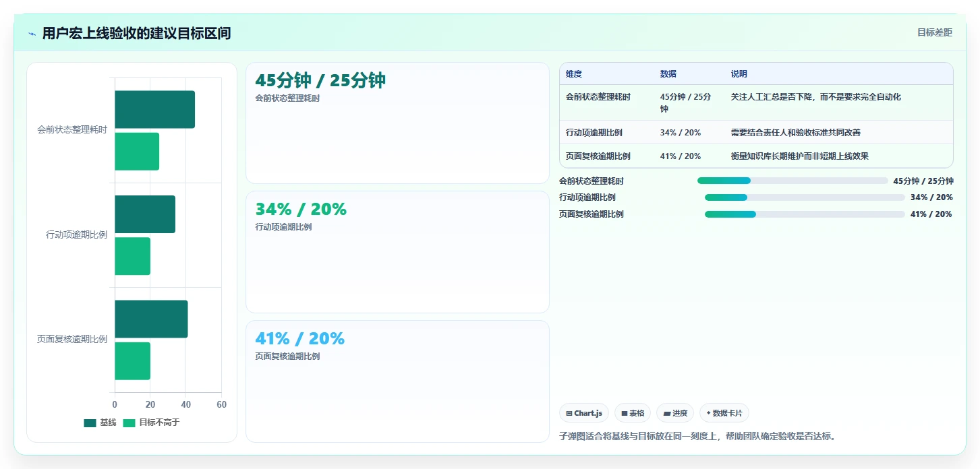
Task: Click the progress row label 行动项逾期比例
Action: tap(587, 197)
